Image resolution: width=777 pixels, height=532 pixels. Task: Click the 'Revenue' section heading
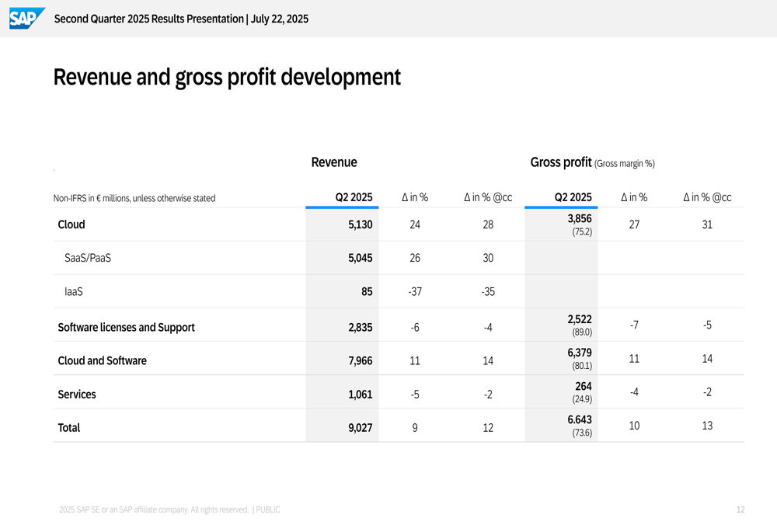coord(334,162)
